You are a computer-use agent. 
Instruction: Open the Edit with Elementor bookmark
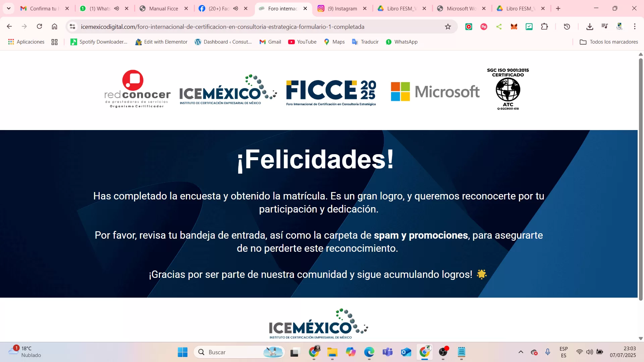click(x=161, y=42)
